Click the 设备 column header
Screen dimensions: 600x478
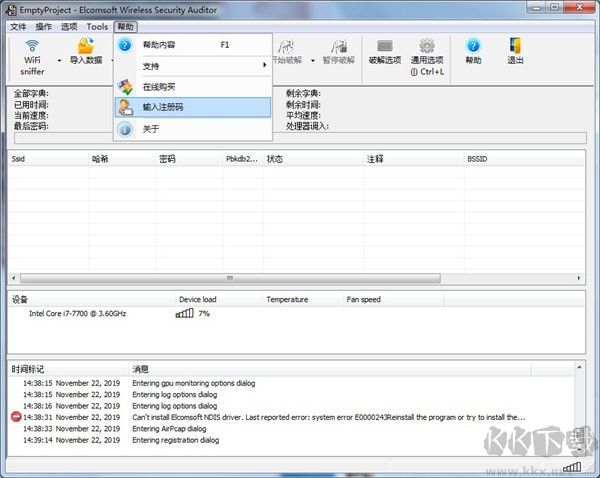click(x=92, y=299)
